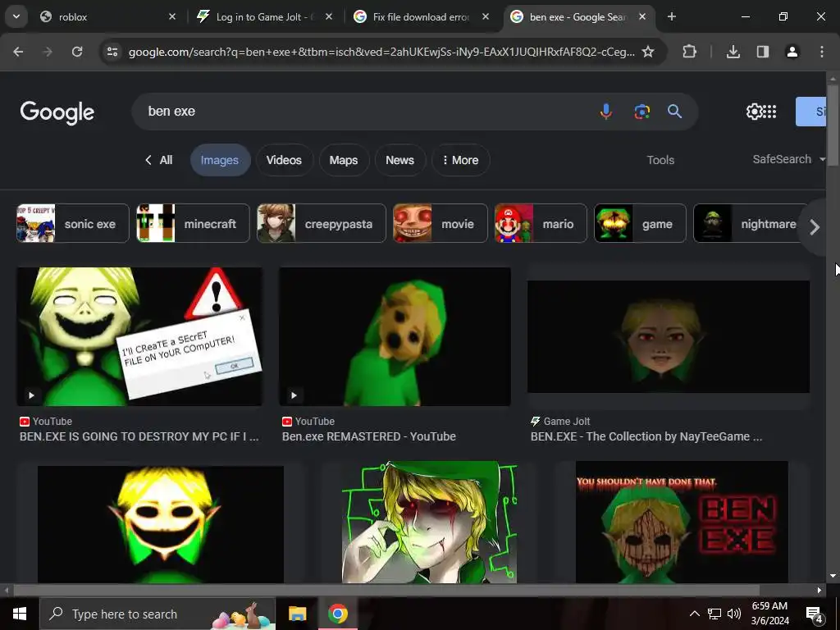The image size is (840, 630).
Task: Click the vertical scrollbar thumb
Action: click(833, 125)
